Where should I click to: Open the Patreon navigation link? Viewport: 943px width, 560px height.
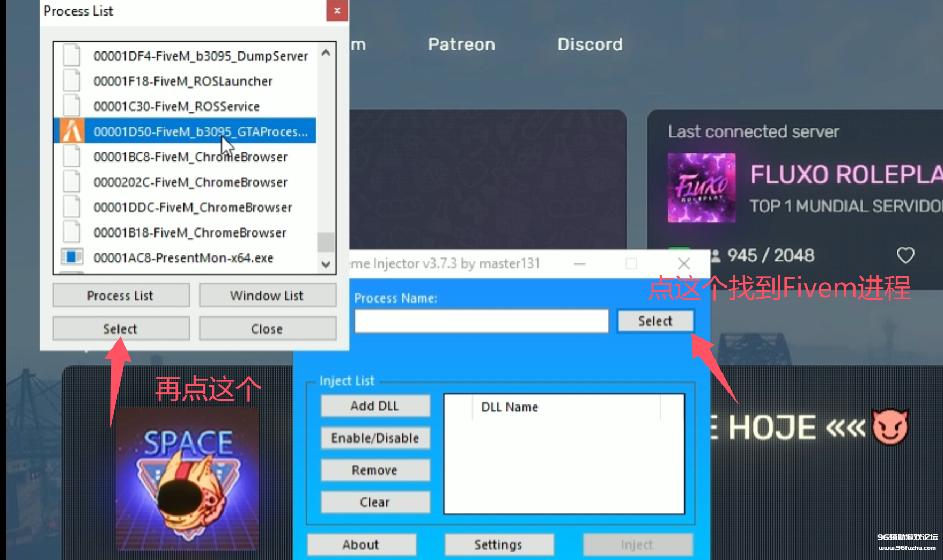461,45
